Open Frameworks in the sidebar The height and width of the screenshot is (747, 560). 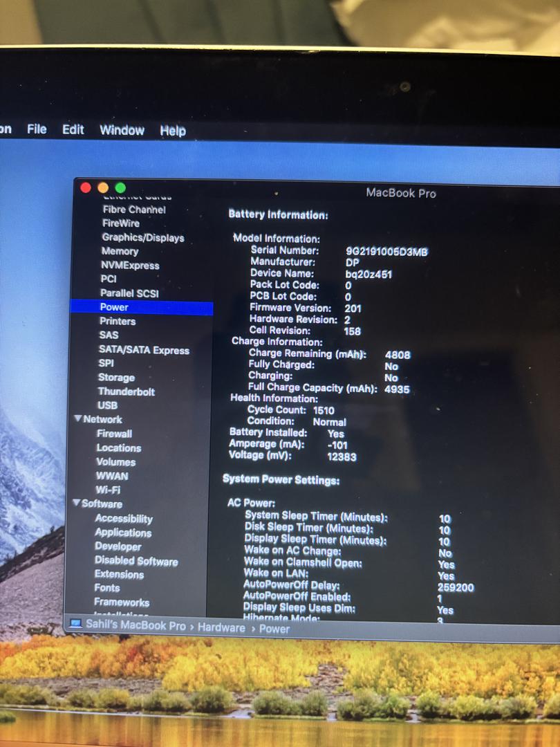(x=122, y=602)
